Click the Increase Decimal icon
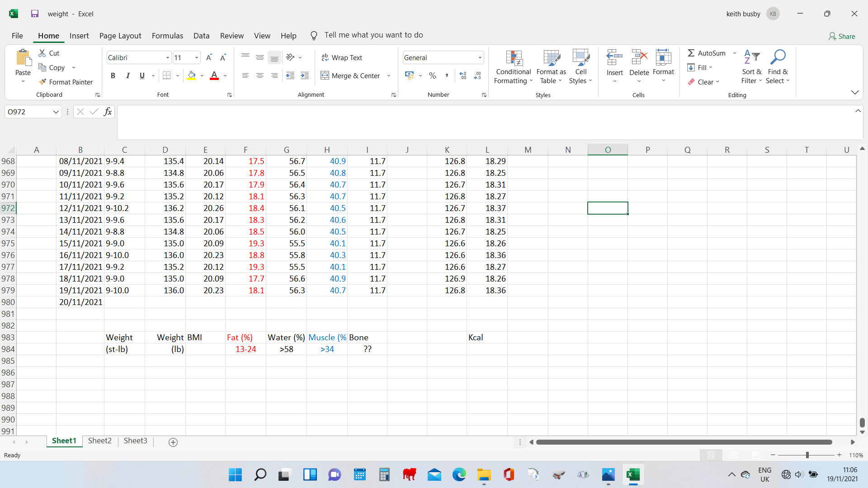Viewport: 868px width, 488px height. [x=463, y=75]
